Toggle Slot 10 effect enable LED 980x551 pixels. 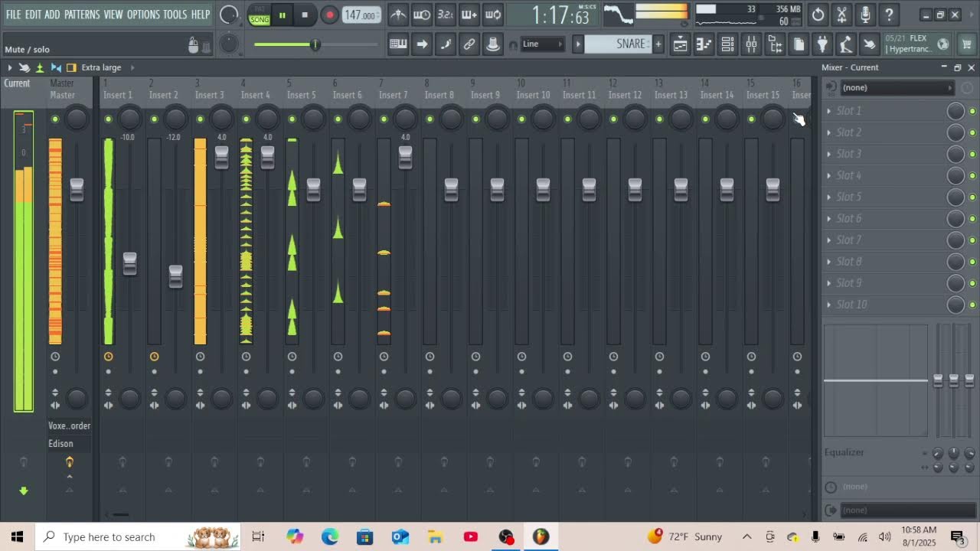pyautogui.click(x=972, y=305)
